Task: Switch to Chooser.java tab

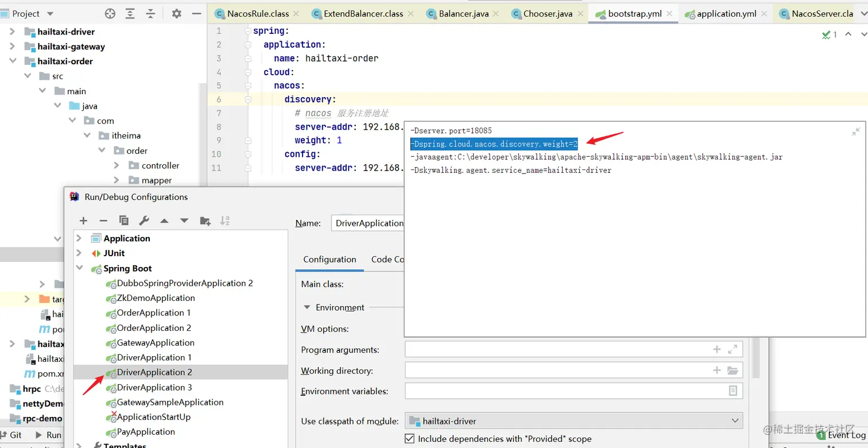Action: [x=548, y=13]
